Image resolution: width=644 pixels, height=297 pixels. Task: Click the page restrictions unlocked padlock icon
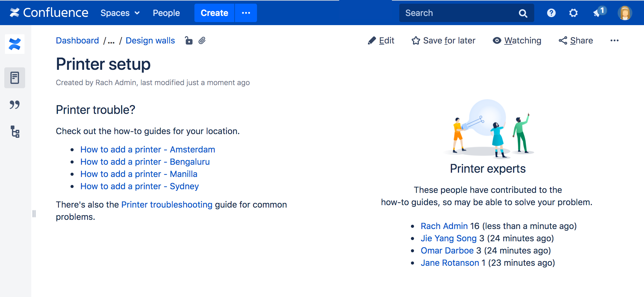click(189, 41)
